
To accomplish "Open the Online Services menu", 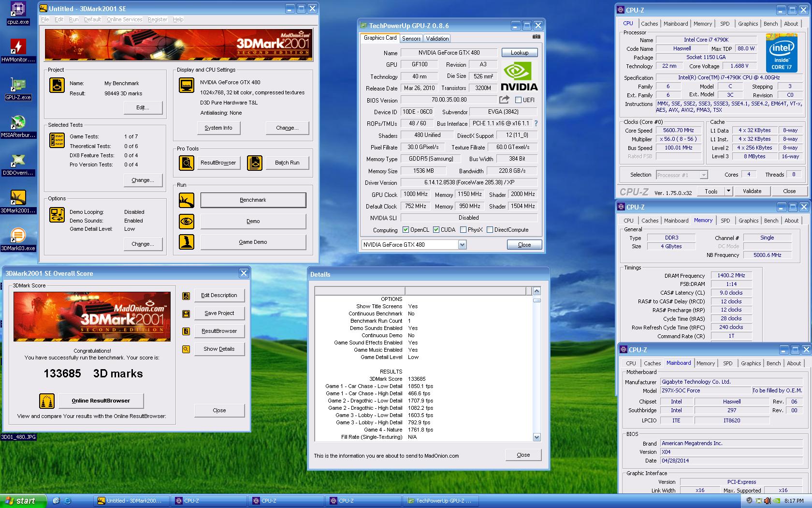I will point(125,19).
